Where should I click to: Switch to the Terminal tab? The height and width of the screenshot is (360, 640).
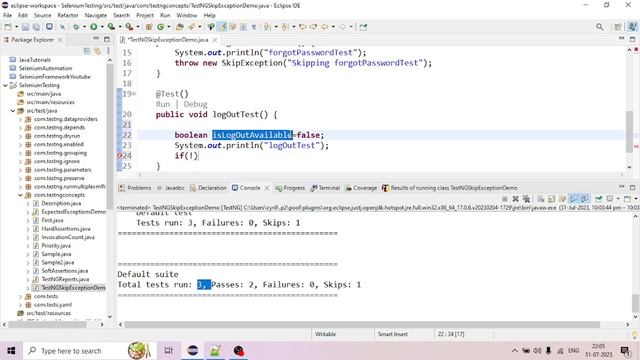click(325, 188)
